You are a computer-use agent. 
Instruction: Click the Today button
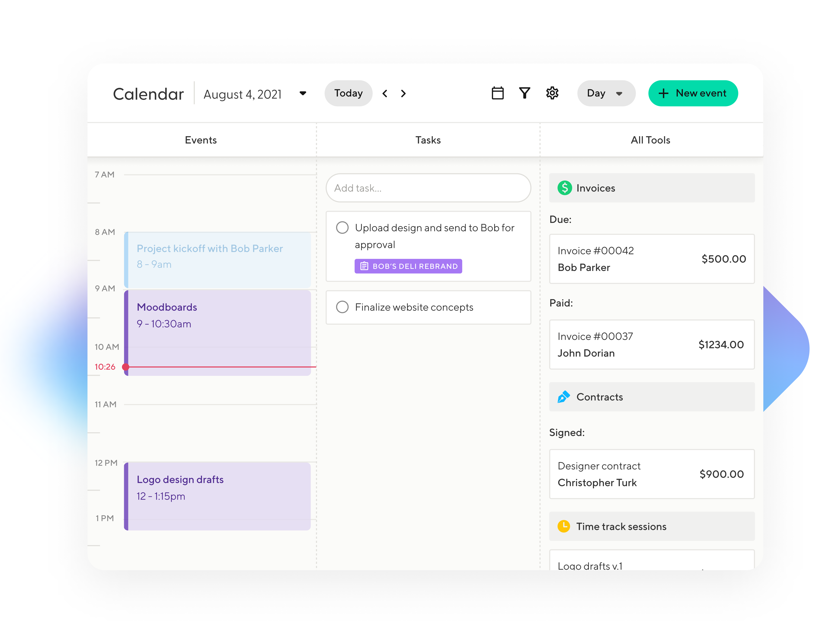tap(348, 93)
